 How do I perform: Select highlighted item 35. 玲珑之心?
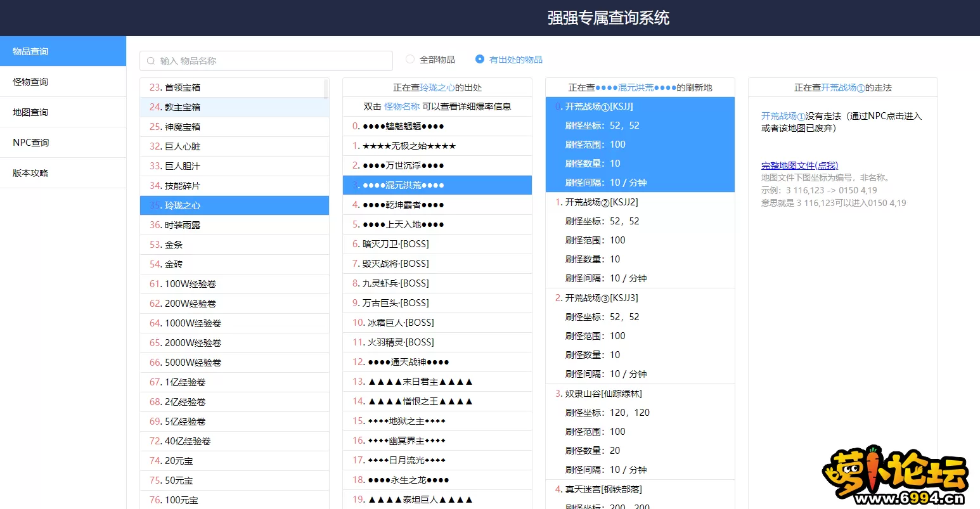[x=235, y=205]
